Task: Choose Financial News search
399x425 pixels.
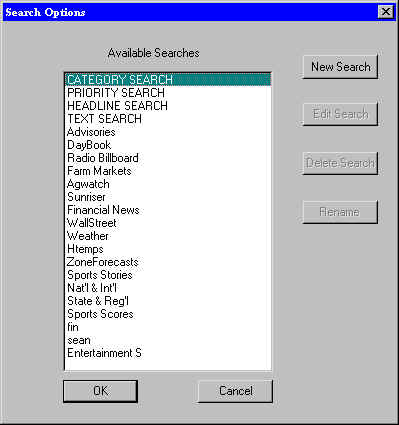Action: click(168, 210)
